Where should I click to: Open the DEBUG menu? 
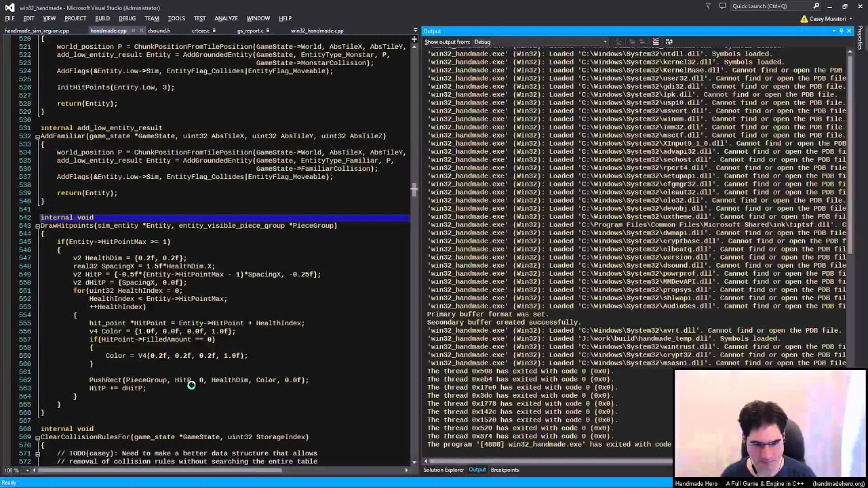pyautogui.click(x=127, y=18)
